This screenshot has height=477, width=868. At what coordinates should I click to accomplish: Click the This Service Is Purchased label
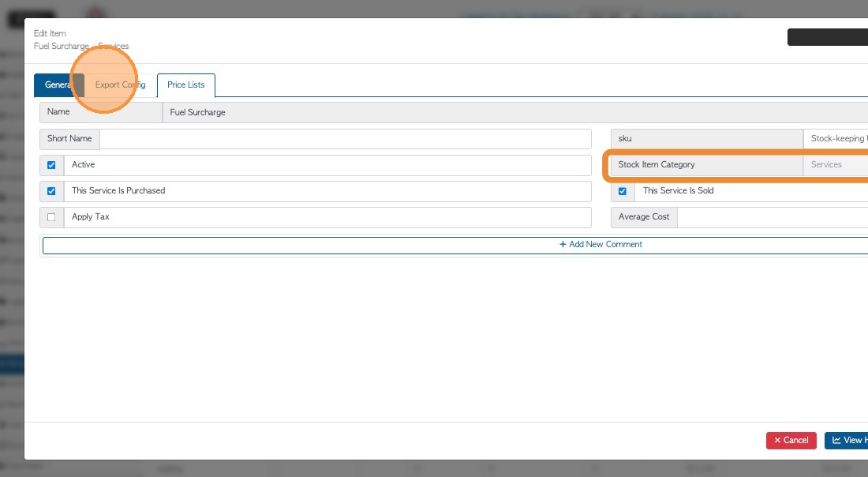pyautogui.click(x=118, y=190)
